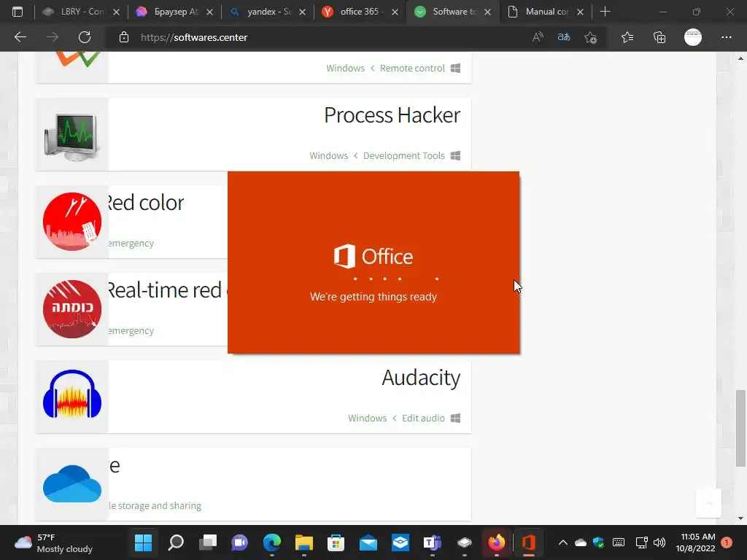This screenshot has width=747, height=560.
Task: Click the softwares.center address bar
Action: click(193, 37)
